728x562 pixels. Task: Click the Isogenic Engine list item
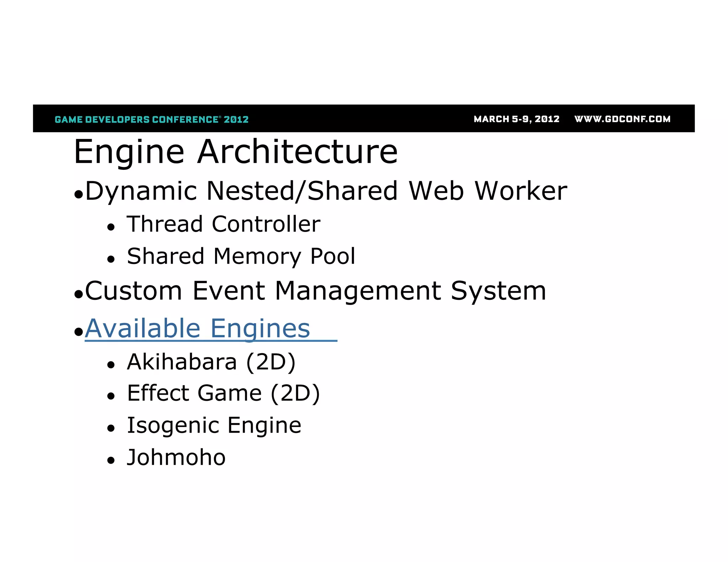pyautogui.click(x=214, y=426)
